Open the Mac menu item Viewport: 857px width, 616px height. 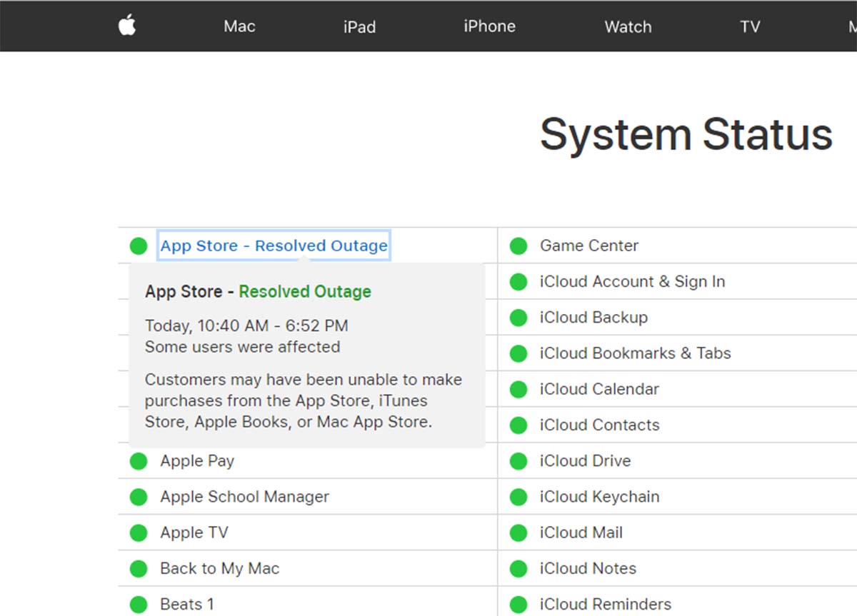pos(239,26)
